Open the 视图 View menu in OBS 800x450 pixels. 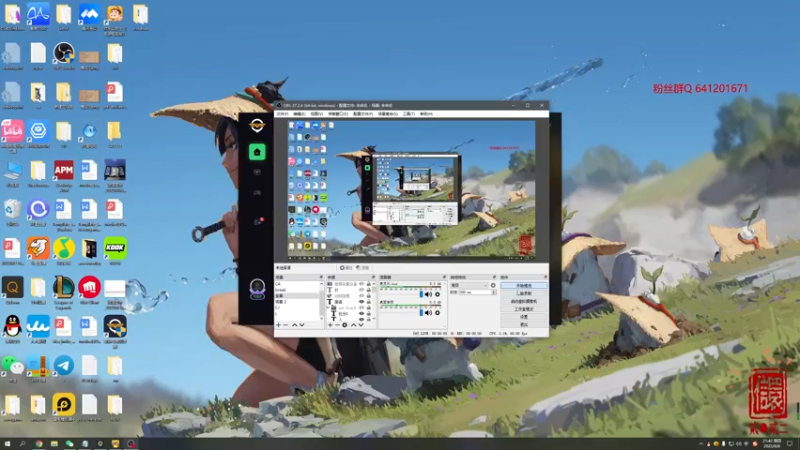316,114
